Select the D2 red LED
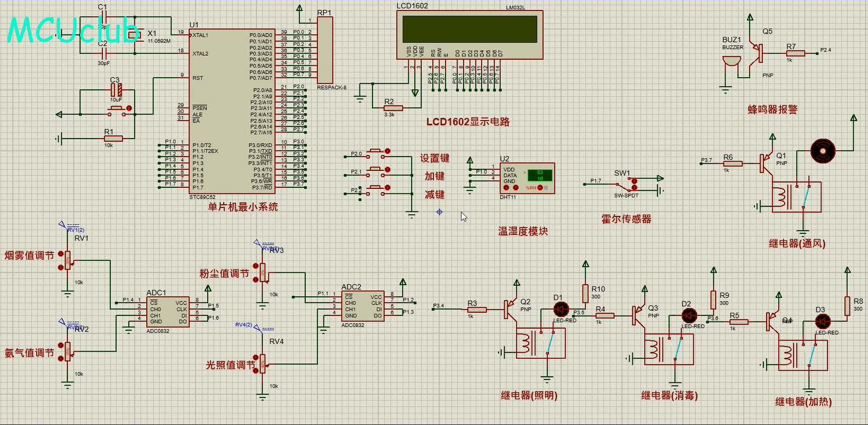The width and height of the screenshot is (868, 425). click(688, 315)
